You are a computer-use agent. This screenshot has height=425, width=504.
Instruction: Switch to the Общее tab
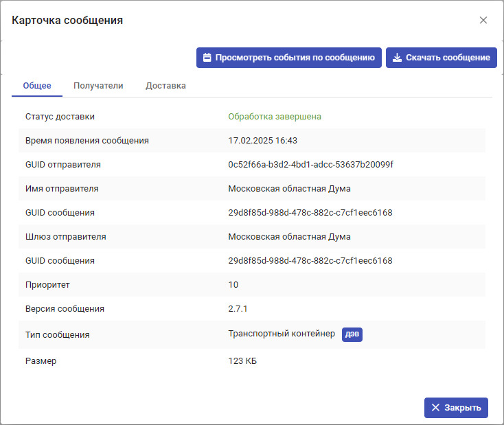pyautogui.click(x=37, y=86)
